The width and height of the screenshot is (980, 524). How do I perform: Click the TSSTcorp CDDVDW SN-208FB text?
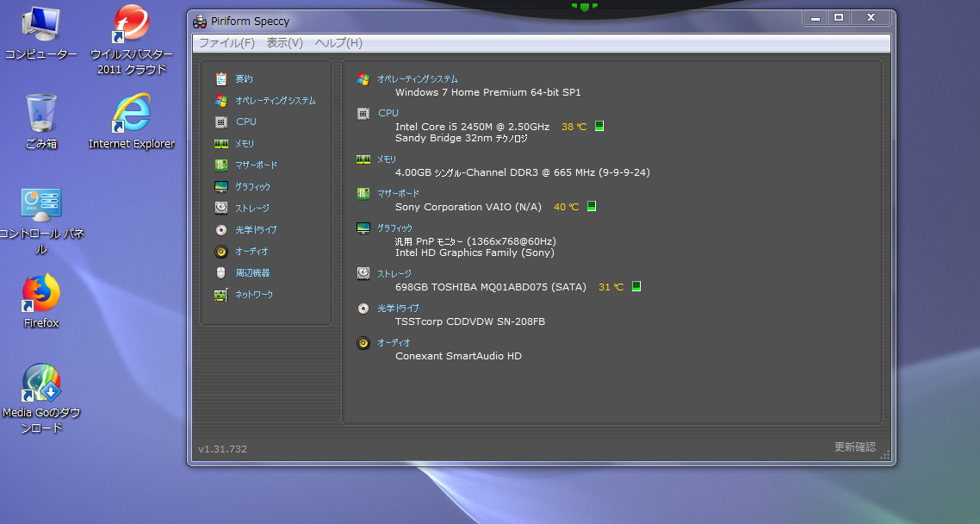tap(470, 321)
